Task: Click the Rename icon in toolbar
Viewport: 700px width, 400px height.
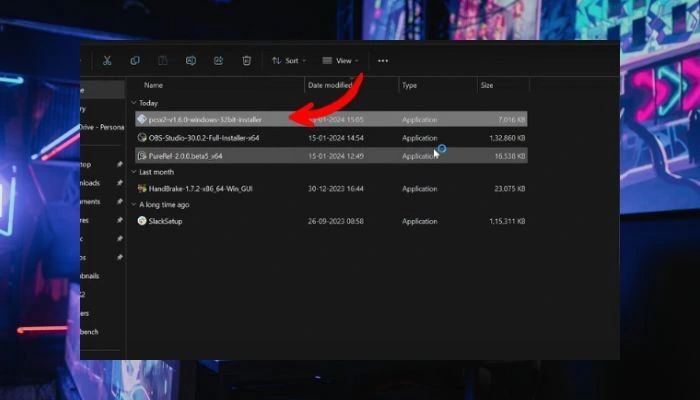Action: (191, 61)
